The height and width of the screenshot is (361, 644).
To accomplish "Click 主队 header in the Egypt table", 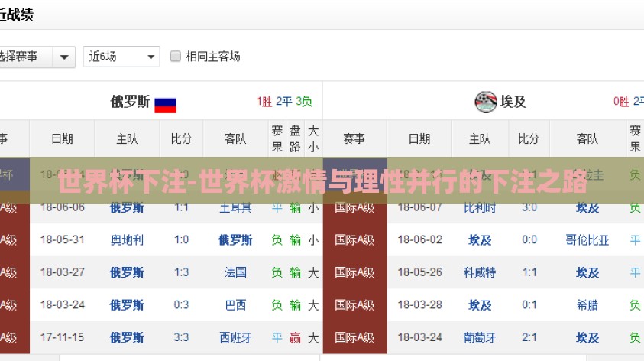I will coord(480,139).
